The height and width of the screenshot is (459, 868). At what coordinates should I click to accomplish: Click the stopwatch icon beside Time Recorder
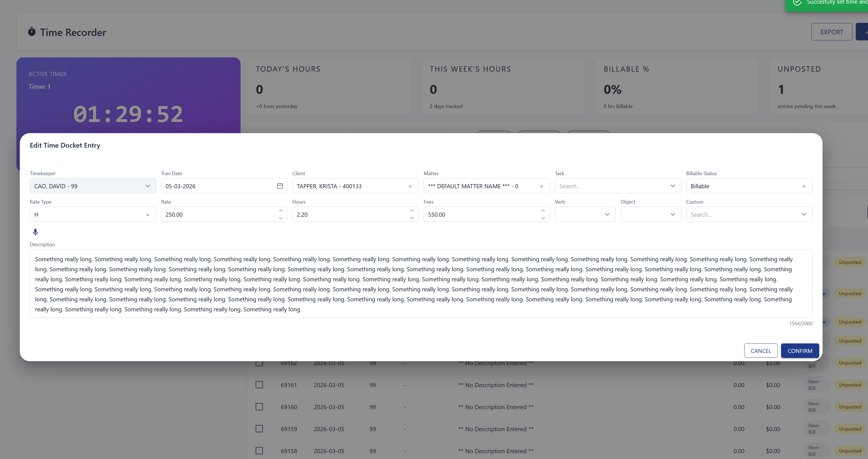click(x=32, y=32)
